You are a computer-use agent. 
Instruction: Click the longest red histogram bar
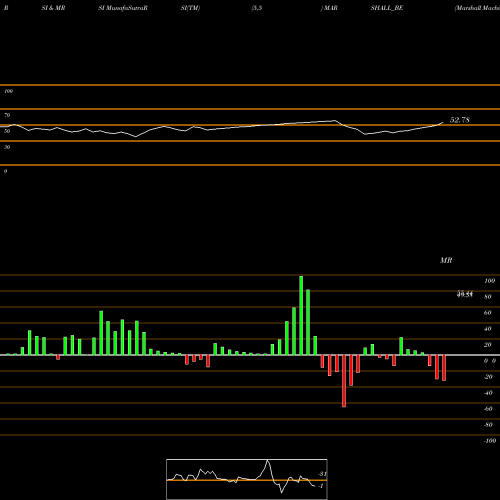click(344, 381)
